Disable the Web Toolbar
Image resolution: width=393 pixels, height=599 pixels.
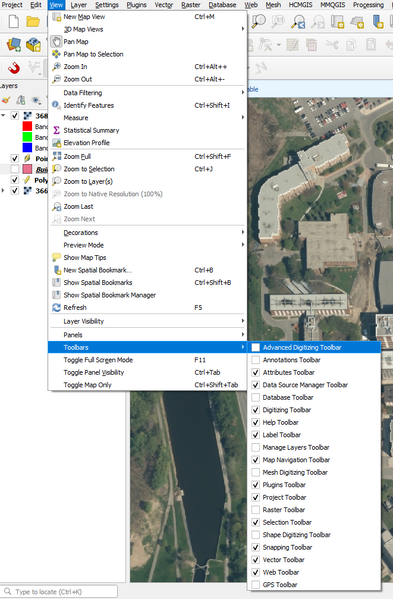click(256, 572)
